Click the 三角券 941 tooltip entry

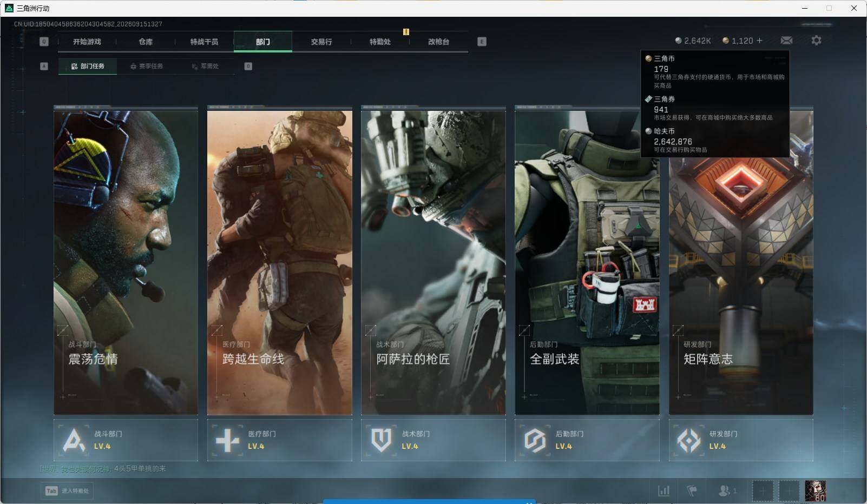click(x=714, y=108)
